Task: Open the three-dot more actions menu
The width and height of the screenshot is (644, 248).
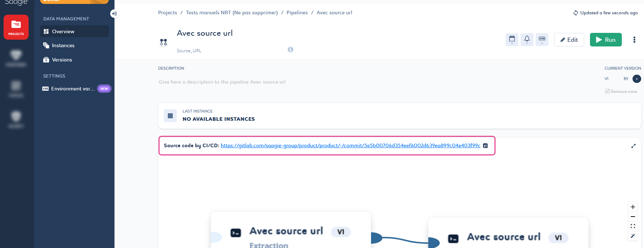Action: pos(634,40)
